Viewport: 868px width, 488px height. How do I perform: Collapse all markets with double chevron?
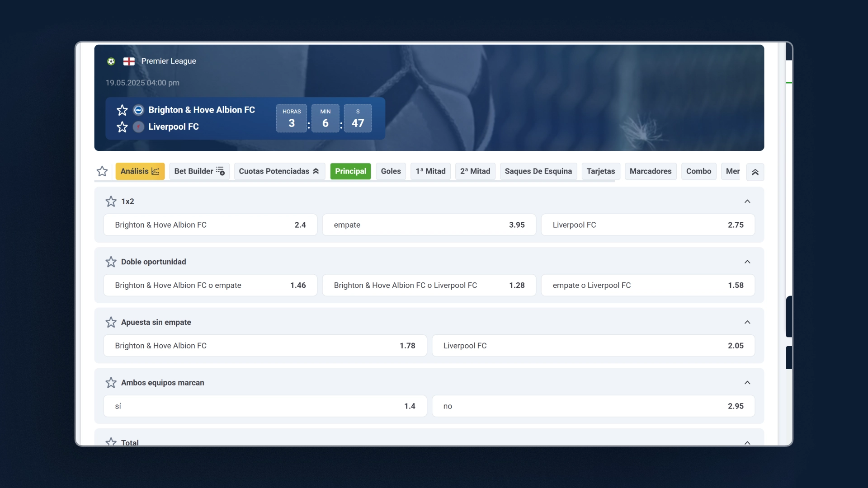click(755, 172)
